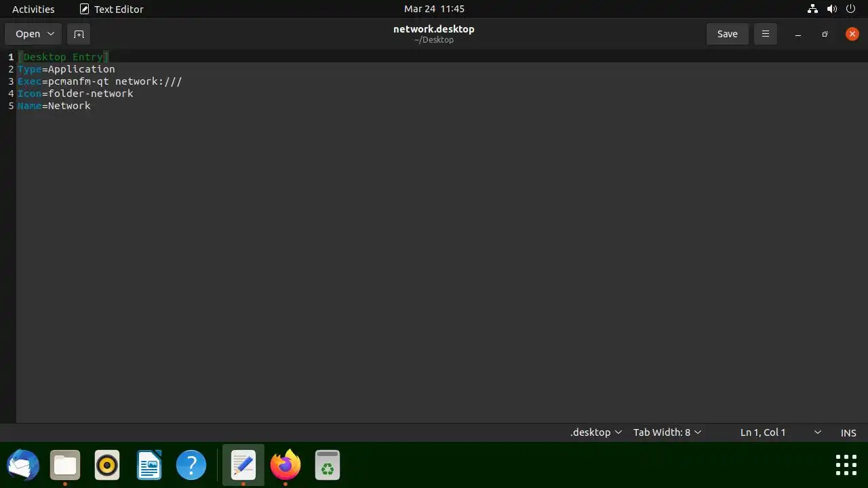Click the Name=Network line
Image resolution: width=868 pixels, height=488 pixels.
[54, 106]
